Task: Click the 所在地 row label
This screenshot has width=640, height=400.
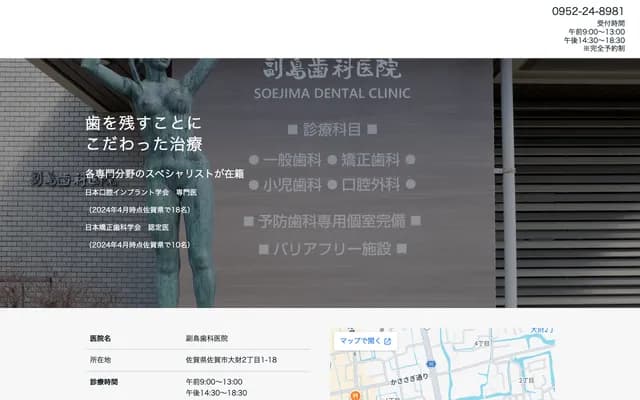Action: click(100, 360)
